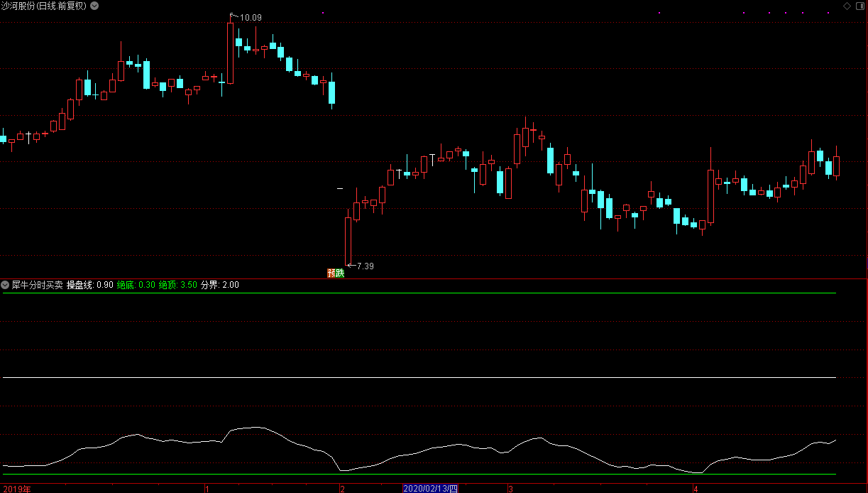Select the 操盘线: 0.90 value
This screenshot has height=493, width=868.
click(90, 285)
